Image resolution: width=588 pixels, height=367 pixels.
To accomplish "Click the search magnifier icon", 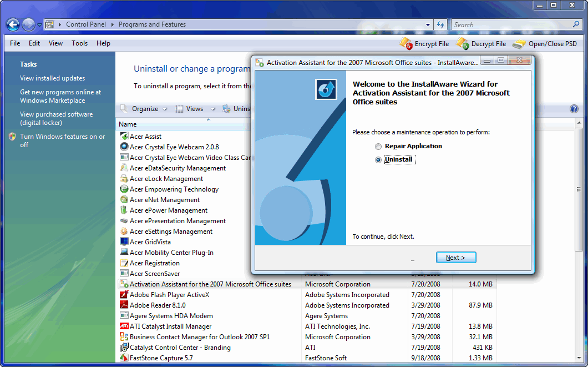I will (x=576, y=24).
